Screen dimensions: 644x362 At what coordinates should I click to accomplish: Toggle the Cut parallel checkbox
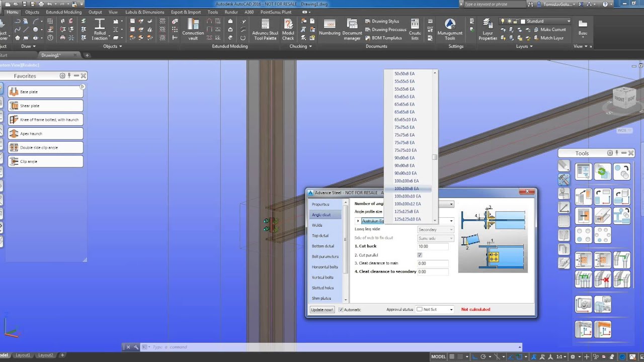pos(420,255)
